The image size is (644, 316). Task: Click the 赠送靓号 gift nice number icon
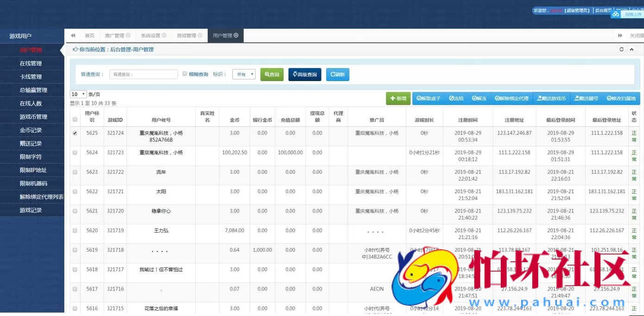coord(587,98)
